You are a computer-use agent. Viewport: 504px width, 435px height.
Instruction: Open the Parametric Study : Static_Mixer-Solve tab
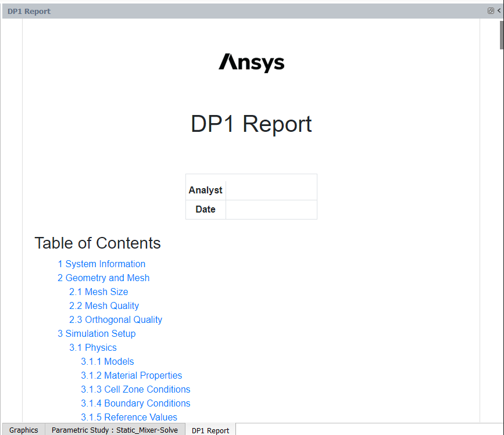point(115,430)
